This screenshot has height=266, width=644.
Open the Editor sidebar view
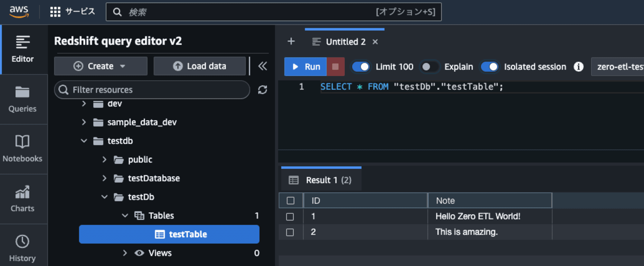[23, 49]
